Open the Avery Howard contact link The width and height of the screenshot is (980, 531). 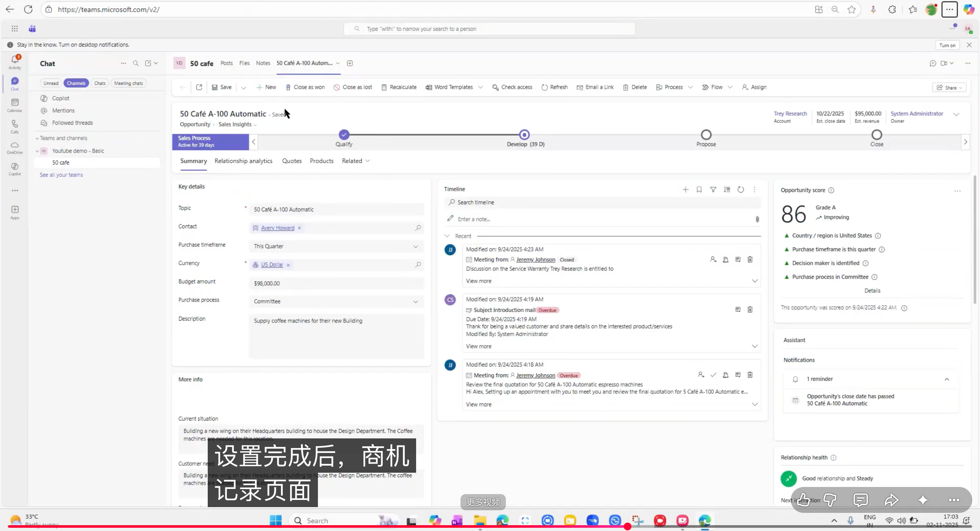278,228
